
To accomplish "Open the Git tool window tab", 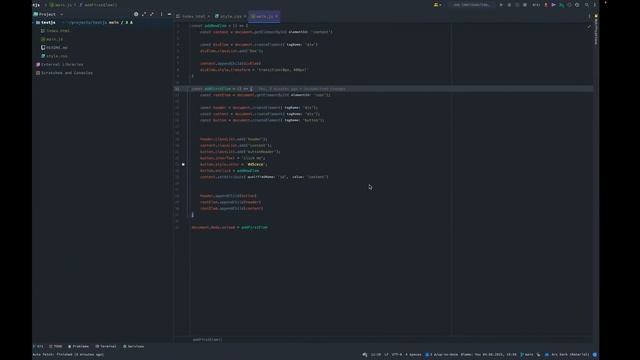I will pyautogui.click(x=38, y=346).
